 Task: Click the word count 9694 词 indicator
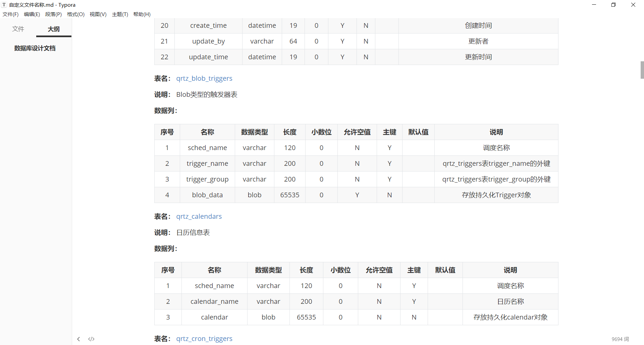click(620, 339)
